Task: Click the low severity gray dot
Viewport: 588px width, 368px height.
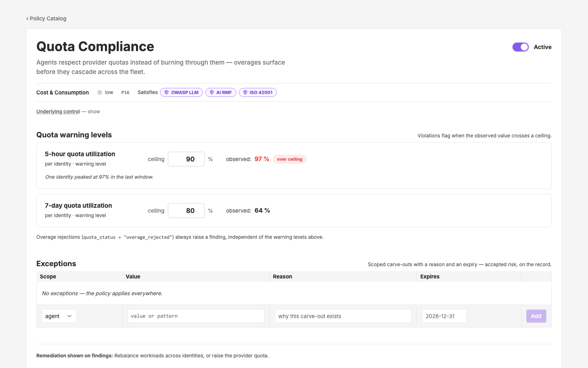Action: click(100, 92)
